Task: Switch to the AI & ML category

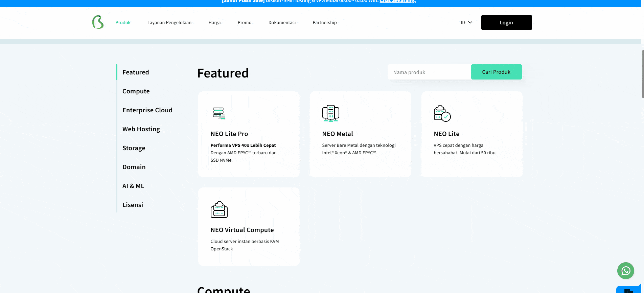Action: [133, 186]
